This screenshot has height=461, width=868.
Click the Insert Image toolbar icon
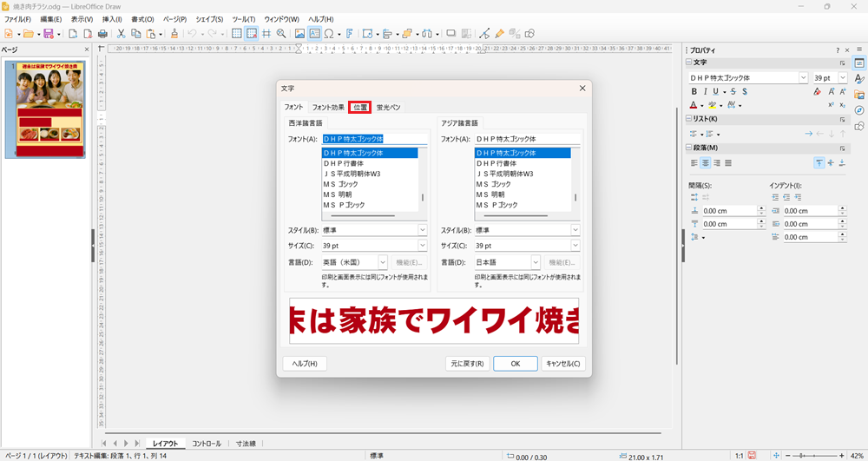(299, 34)
